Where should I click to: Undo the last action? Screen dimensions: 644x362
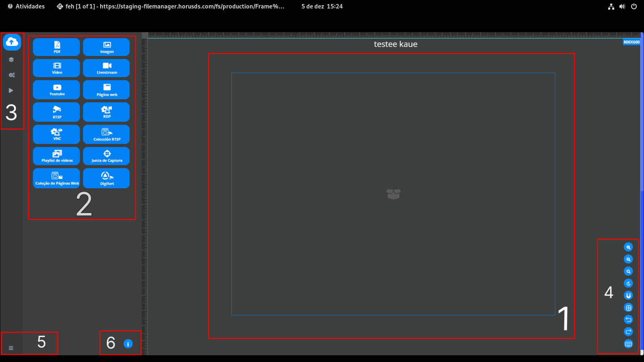(628, 320)
